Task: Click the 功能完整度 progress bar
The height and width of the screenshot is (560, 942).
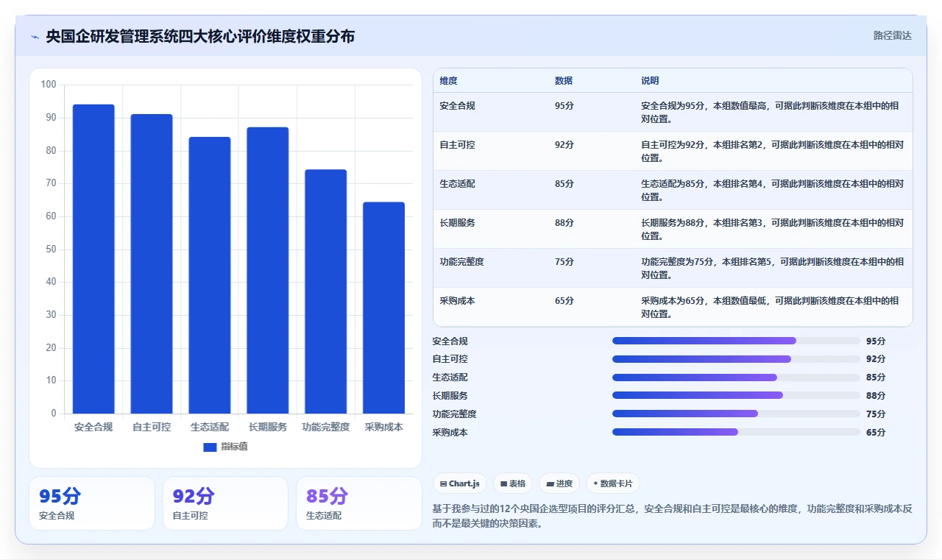Action: (736, 414)
